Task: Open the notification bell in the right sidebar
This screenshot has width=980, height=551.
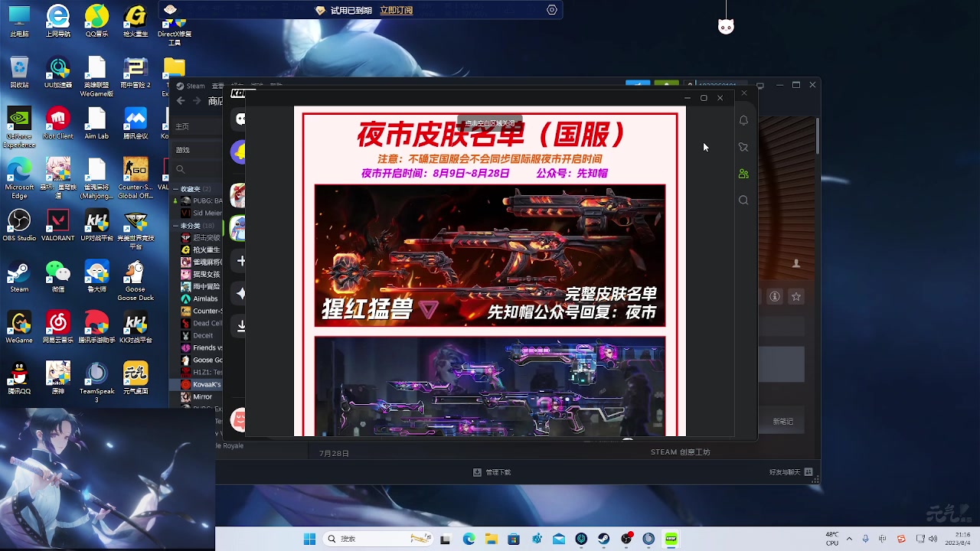Action: [743, 120]
